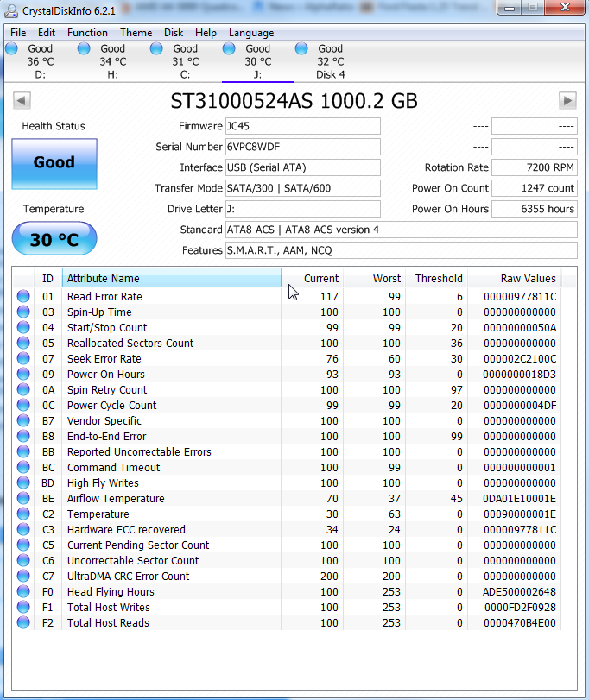Click status orb for Reallocated Sectors Count

point(23,343)
